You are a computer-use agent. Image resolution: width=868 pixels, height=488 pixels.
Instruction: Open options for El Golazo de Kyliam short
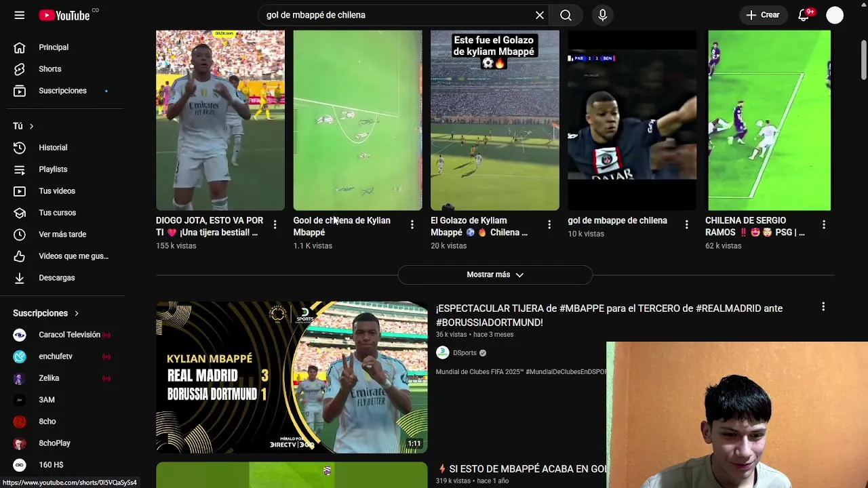(549, 224)
